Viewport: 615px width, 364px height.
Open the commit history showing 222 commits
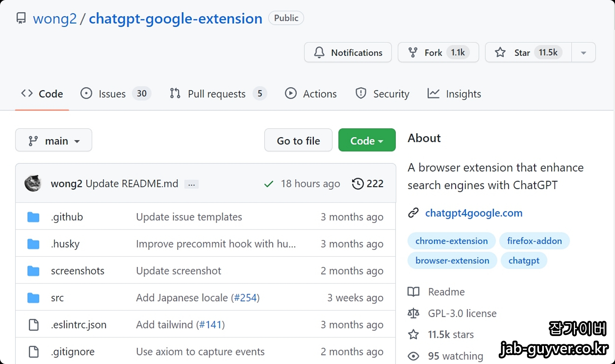(x=368, y=184)
